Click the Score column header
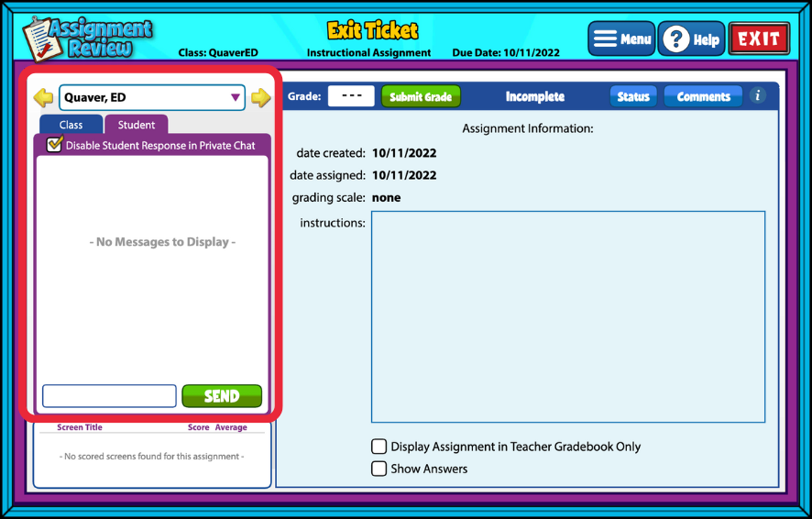Image resolution: width=812 pixels, height=519 pixels. 198,427
